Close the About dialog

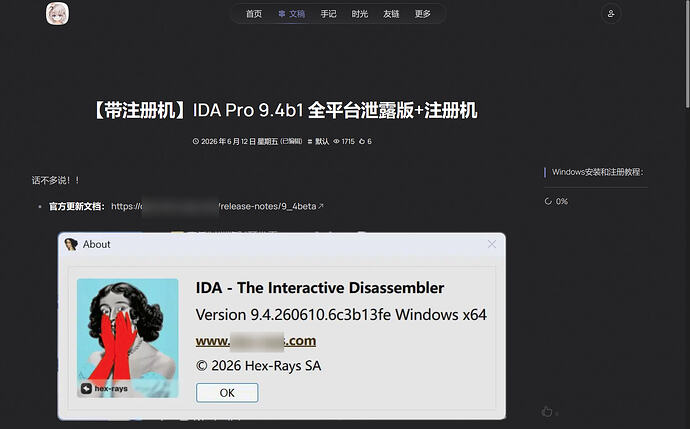click(x=492, y=244)
